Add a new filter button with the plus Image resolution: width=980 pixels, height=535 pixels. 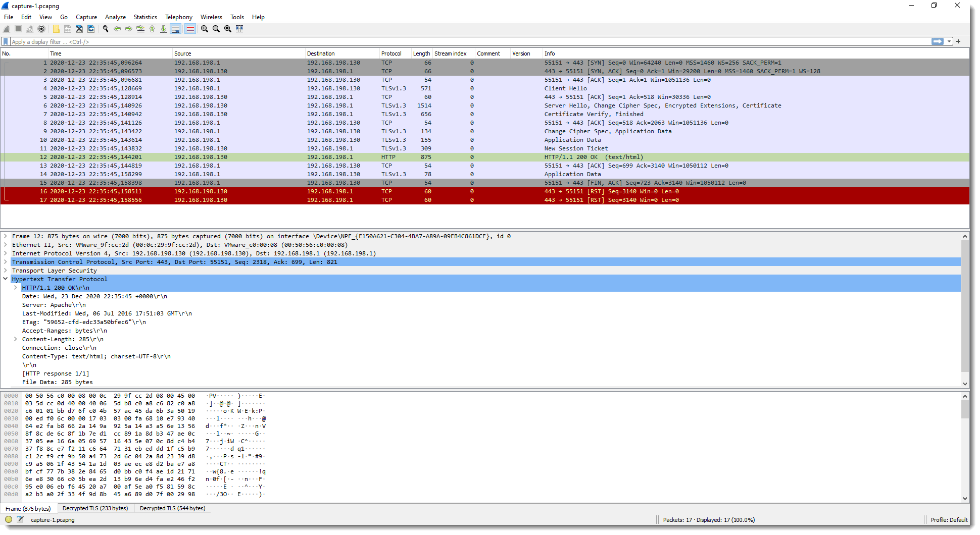pyautogui.click(x=958, y=41)
